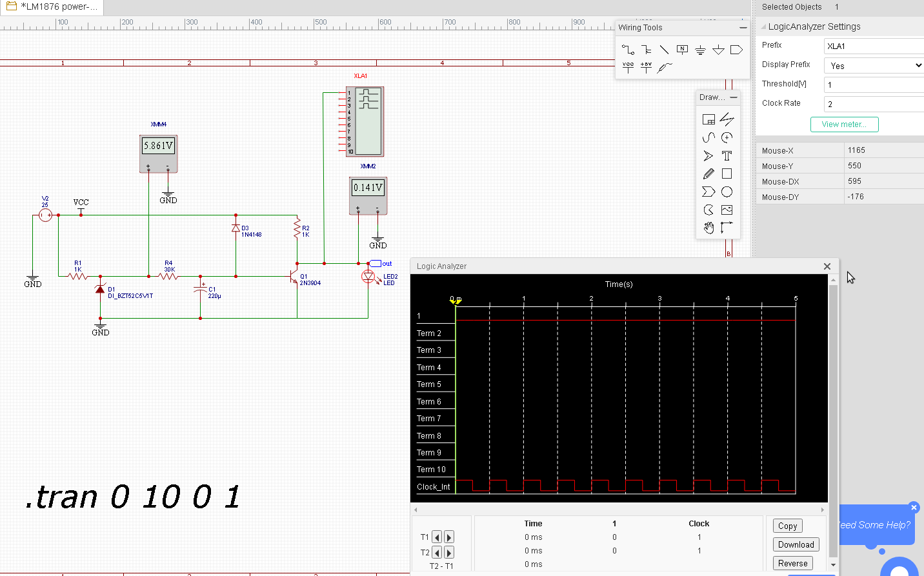Select the Net Label tool
Image resolution: width=924 pixels, height=576 pixels.
click(682, 50)
